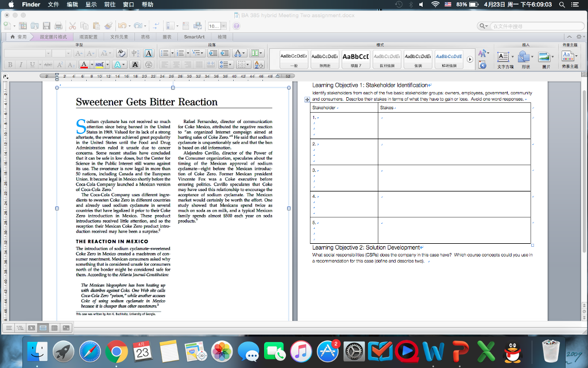Apply a theme using 佈景主題 icon
588x368 pixels.
568,56
